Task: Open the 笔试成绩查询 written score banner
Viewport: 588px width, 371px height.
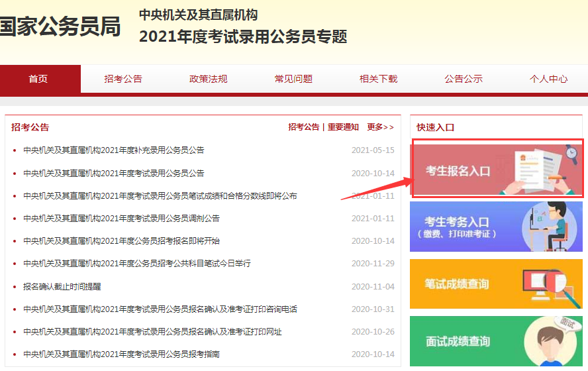Action: [x=497, y=284]
